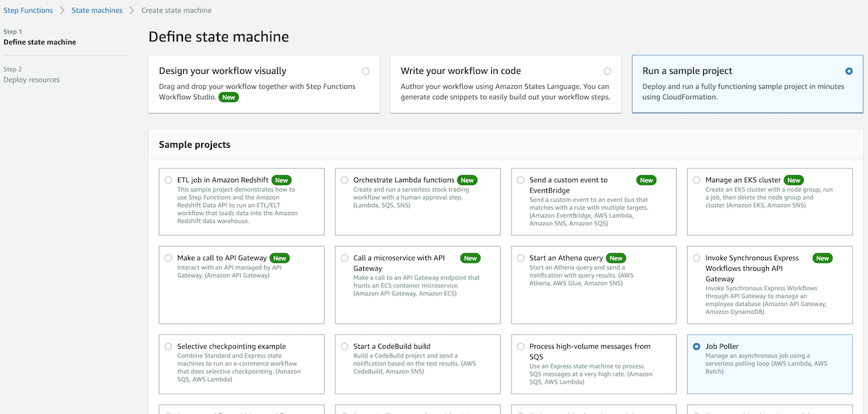868x414 pixels.
Task: Click New badge beside Start an Athena query
Action: click(616, 258)
